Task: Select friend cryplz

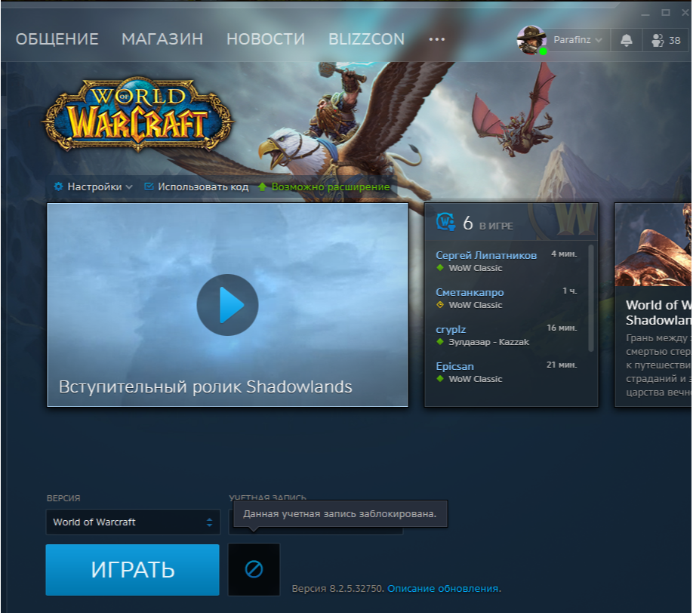Action: (451, 330)
